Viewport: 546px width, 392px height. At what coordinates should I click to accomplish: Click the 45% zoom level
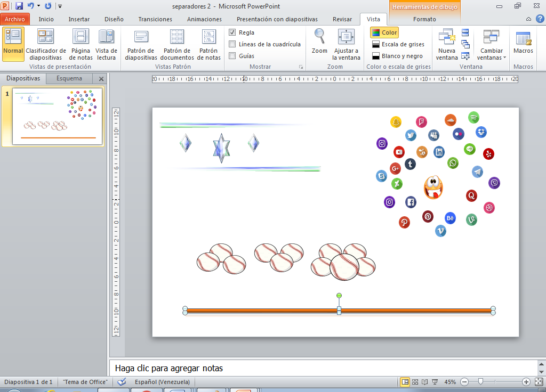[450, 382]
